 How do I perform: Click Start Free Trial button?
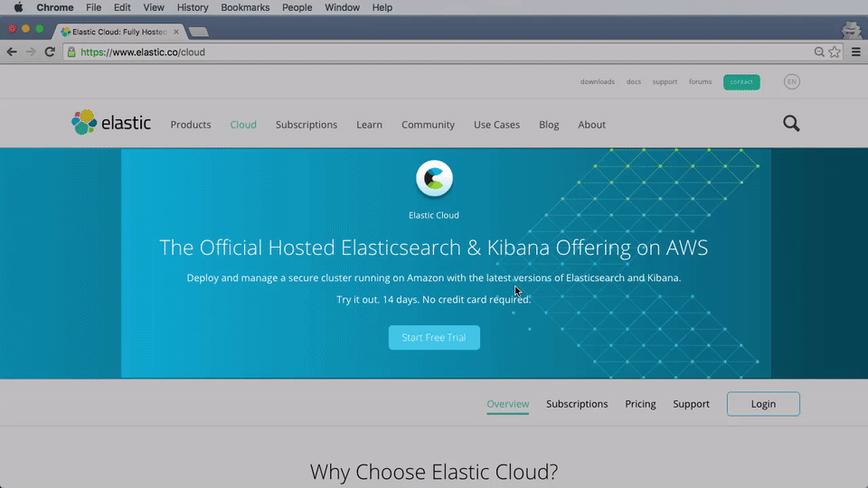click(x=434, y=337)
